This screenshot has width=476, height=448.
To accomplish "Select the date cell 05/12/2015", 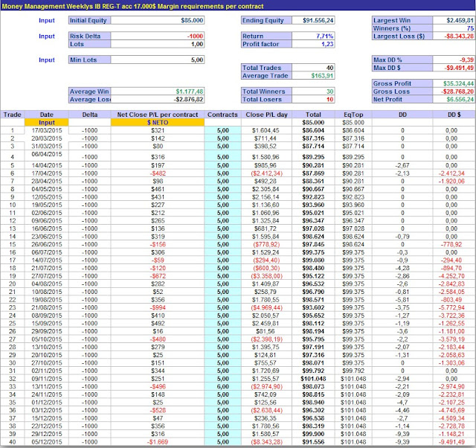I will (x=46, y=441).
